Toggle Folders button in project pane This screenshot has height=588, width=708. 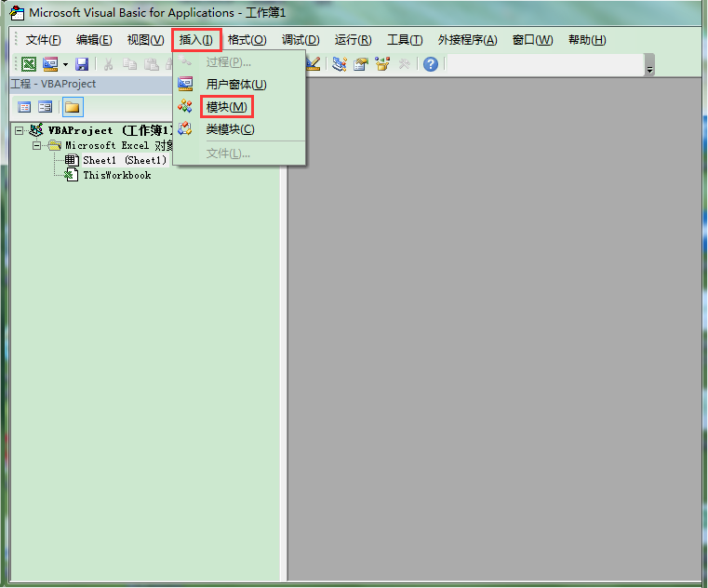tap(73, 107)
